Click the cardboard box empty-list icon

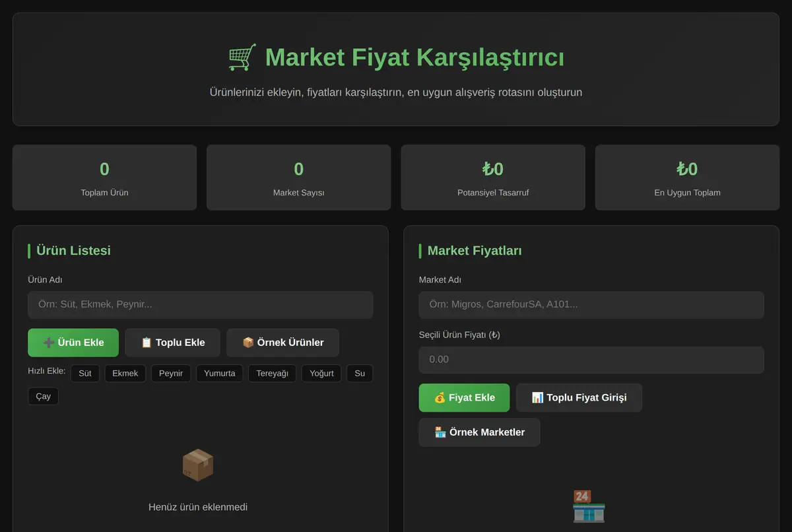coord(198,465)
